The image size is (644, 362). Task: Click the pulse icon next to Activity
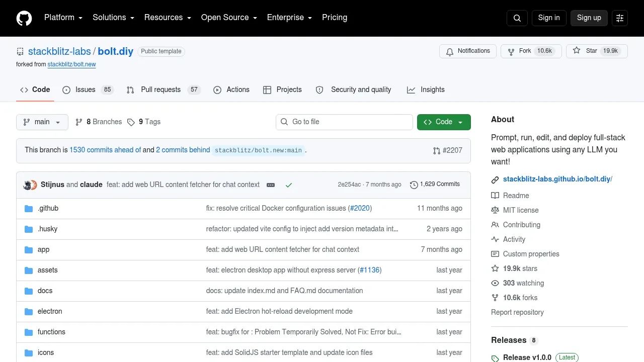click(495, 239)
